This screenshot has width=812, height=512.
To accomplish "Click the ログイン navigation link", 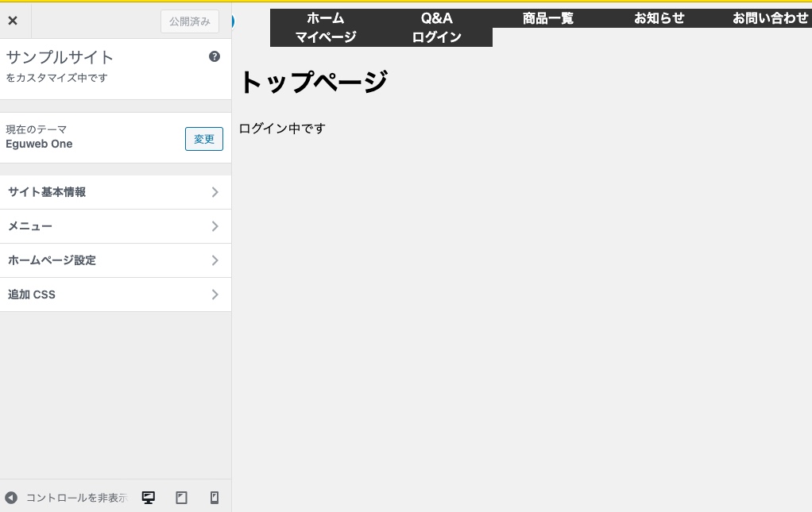I will [437, 37].
